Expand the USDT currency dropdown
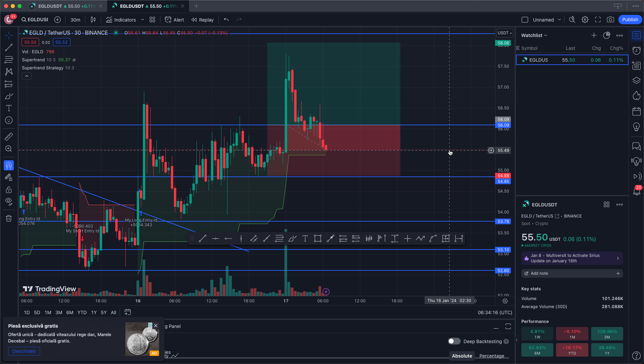 pyautogui.click(x=504, y=33)
